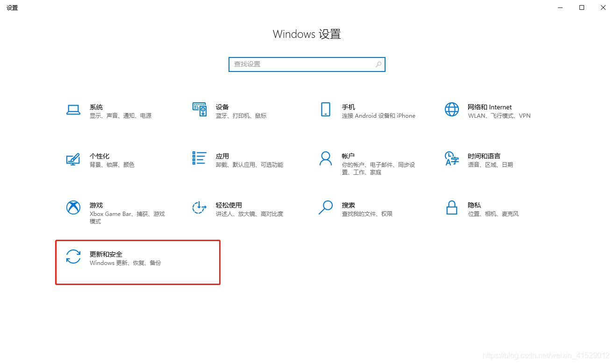Close the 设置 window
The width and height of the screenshot is (614, 364).
pos(603,7)
